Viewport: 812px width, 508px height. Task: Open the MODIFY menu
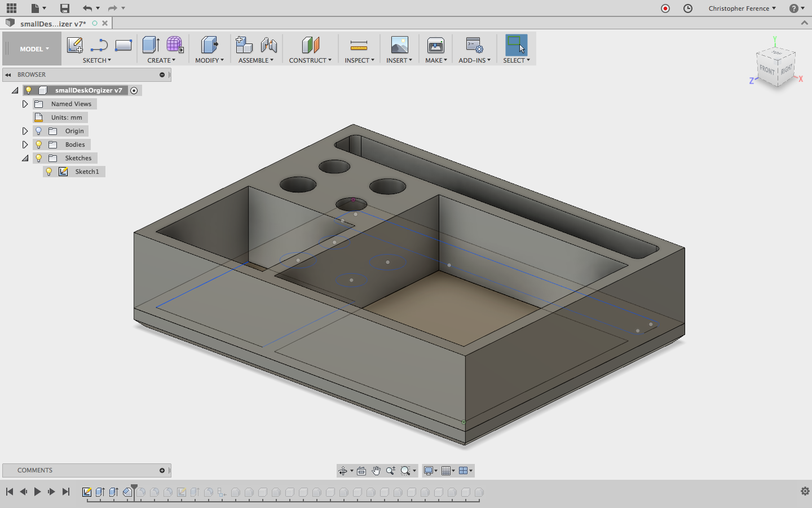[210, 60]
